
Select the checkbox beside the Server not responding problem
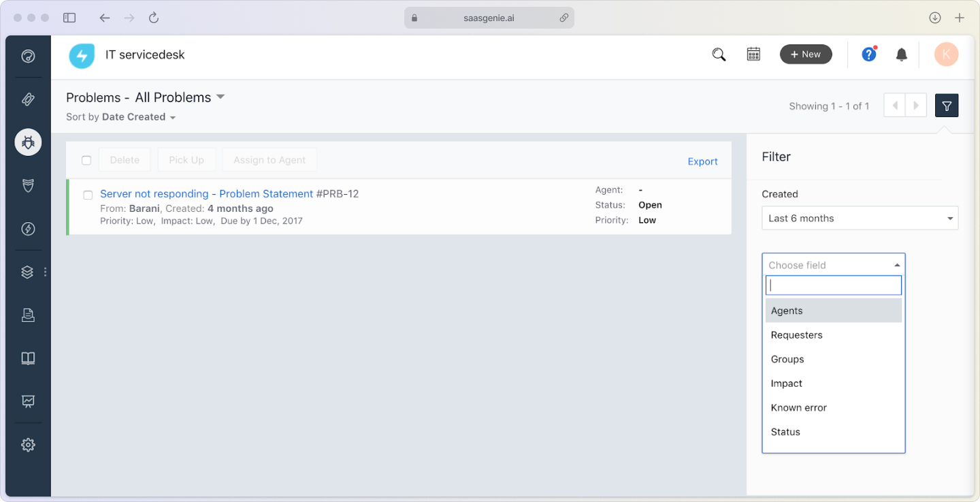(88, 194)
